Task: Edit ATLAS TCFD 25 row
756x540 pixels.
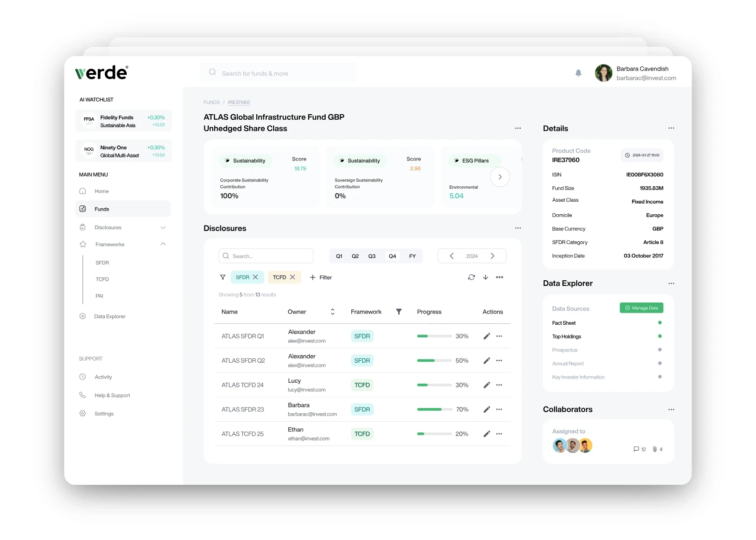Action: click(487, 434)
